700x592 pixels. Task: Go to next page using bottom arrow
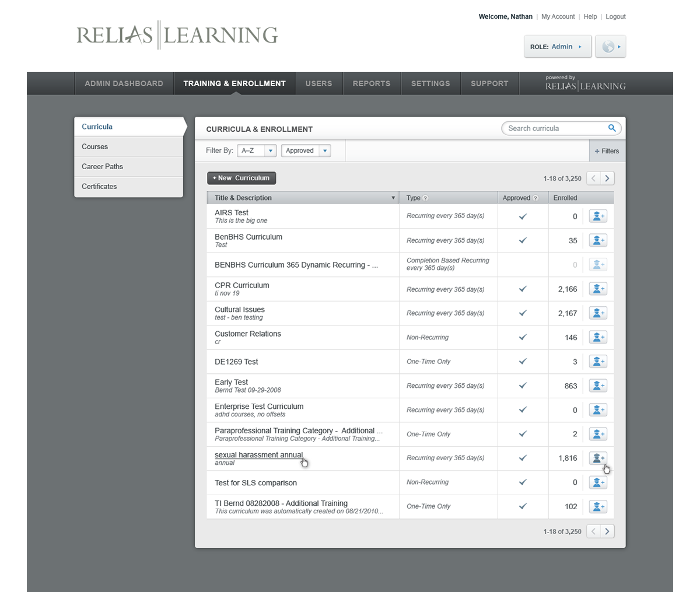607,531
